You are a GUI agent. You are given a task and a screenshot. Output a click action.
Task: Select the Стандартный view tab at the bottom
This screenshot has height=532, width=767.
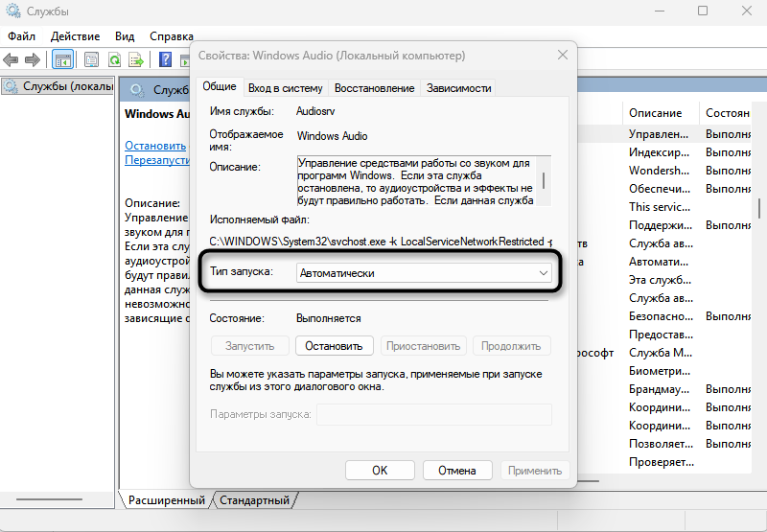[x=254, y=500]
